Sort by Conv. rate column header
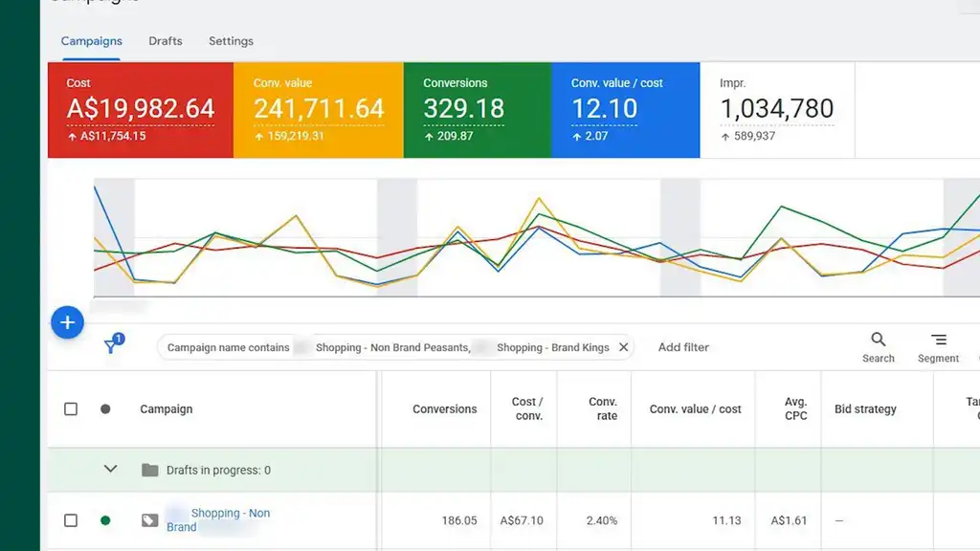The height and width of the screenshot is (551, 980). pyautogui.click(x=603, y=408)
